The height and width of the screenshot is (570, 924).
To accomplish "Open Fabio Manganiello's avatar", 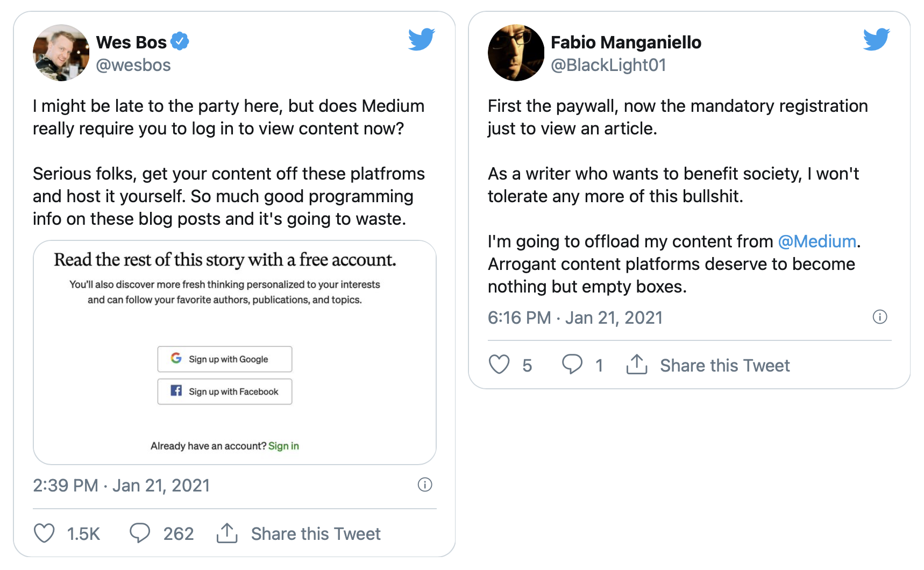I will [516, 53].
